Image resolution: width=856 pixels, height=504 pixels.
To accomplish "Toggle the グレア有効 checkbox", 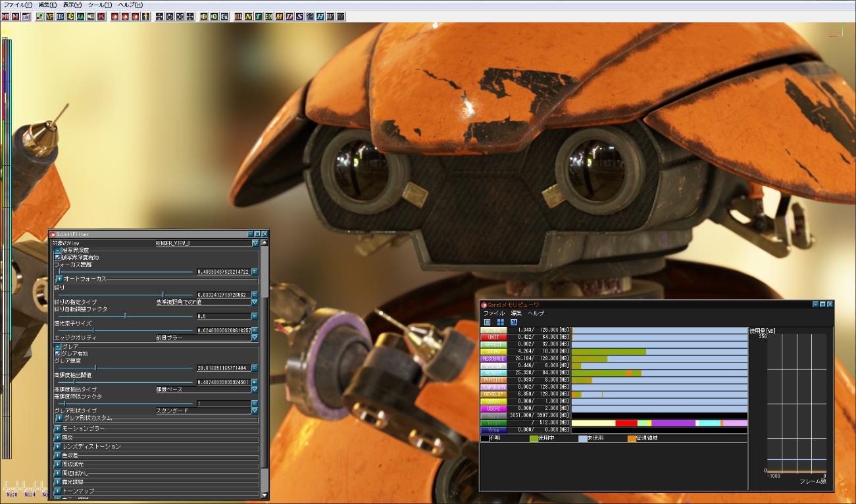I will [x=57, y=353].
